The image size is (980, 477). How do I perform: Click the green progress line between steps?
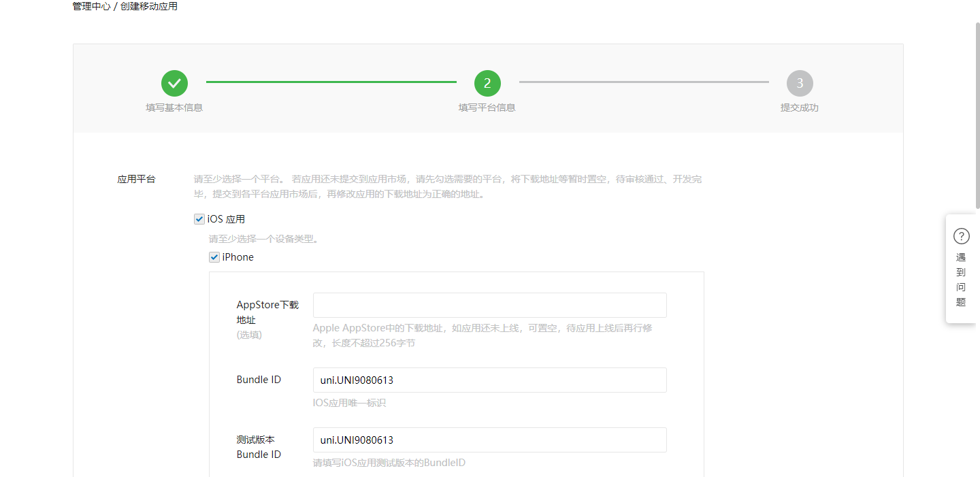click(x=331, y=82)
